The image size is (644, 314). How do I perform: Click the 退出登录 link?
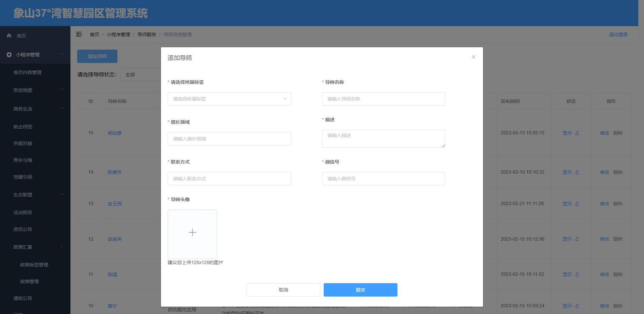pos(619,35)
